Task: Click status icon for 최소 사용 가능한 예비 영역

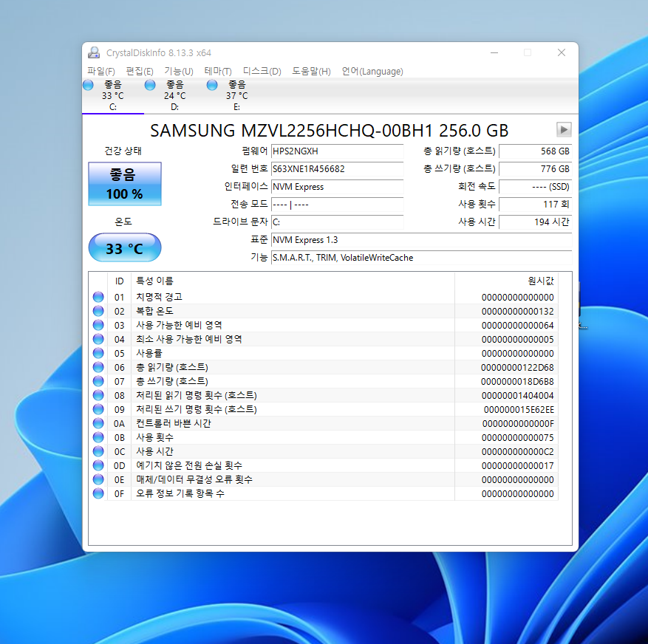Action: click(98, 339)
